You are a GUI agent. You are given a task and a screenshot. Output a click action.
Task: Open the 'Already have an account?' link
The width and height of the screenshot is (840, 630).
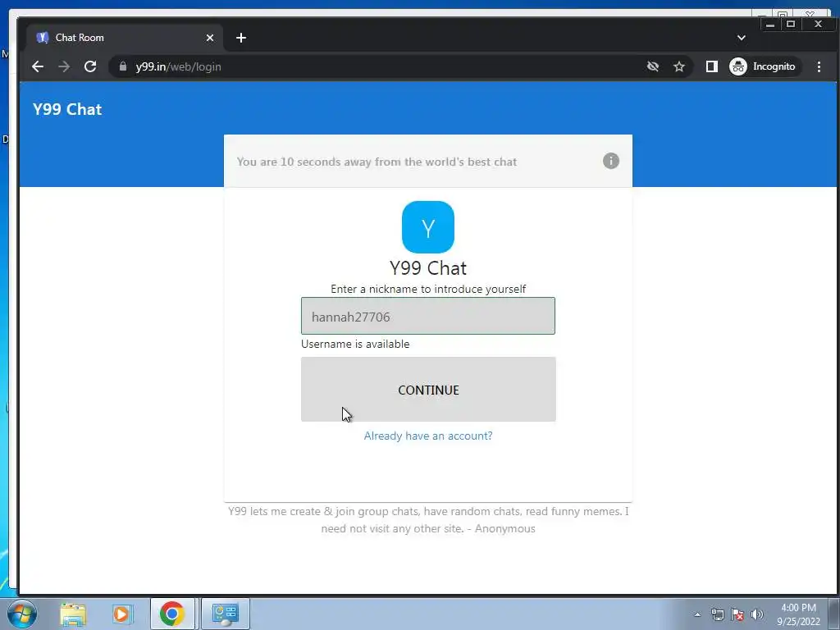pyautogui.click(x=428, y=436)
